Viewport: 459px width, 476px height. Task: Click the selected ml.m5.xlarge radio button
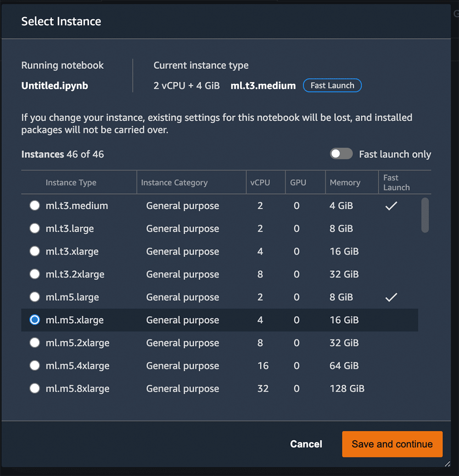[34, 319]
